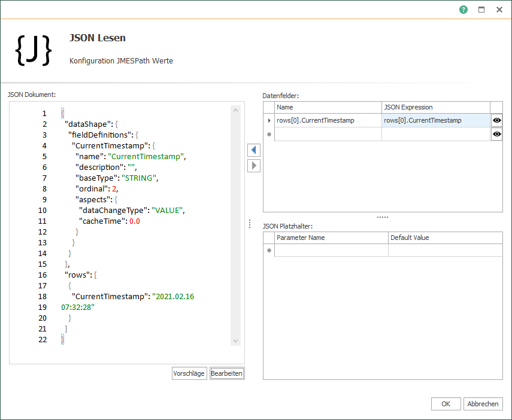Confirm with the OK button
The image size is (512, 420).
tap(446, 404)
